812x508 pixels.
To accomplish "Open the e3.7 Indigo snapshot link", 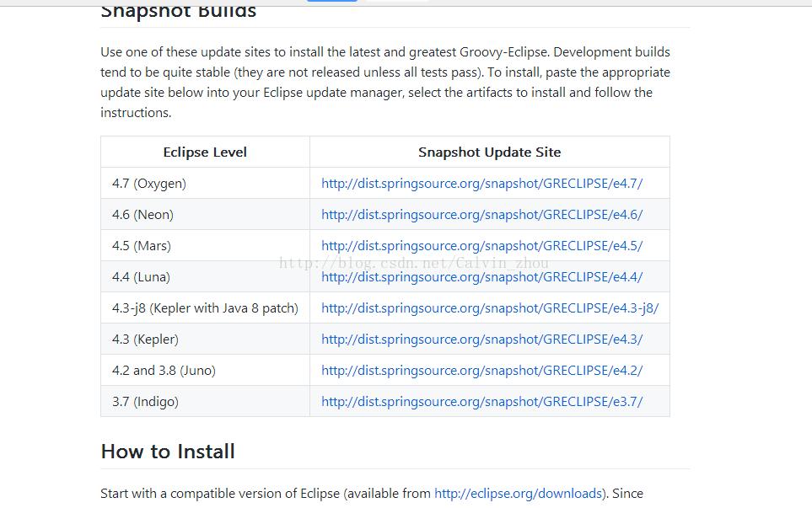I will pyautogui.click(x=481, y=402).
